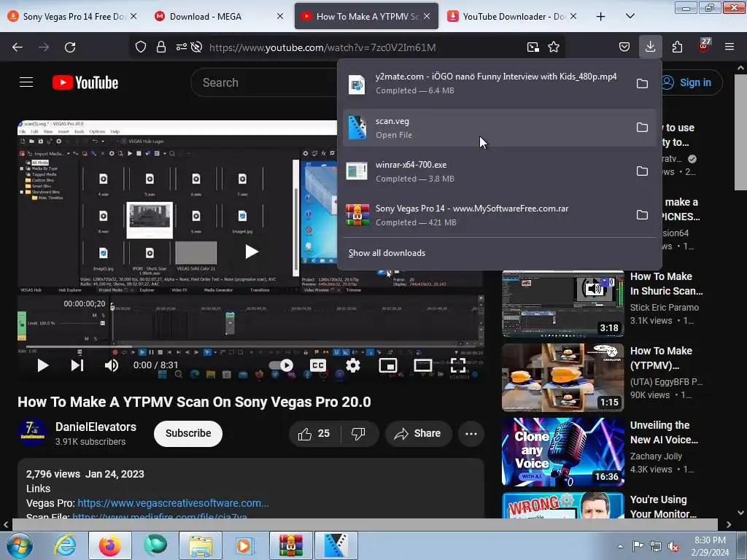The height and width of the screenshot is (560, 747).
Task: Open the Firefox application hamburger menu
Action: pos(729,47)
